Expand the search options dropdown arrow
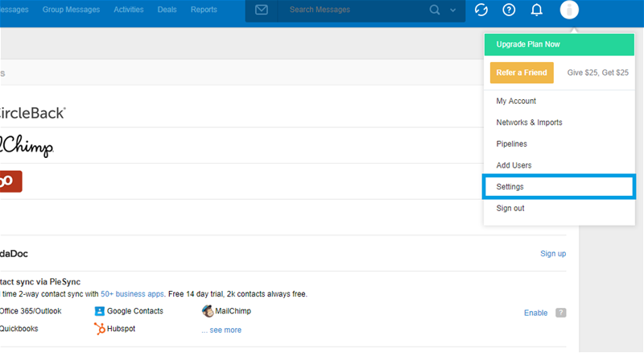This screenshot has height=353, width=644. coord(452,10)
